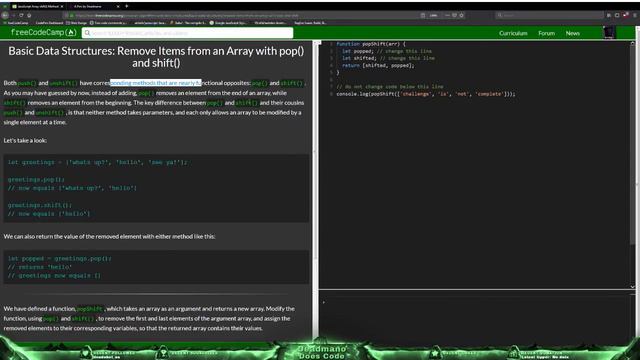Screen dimensions: 640x360
Task: Close the second browser tab
Action: tap(118, 7)
